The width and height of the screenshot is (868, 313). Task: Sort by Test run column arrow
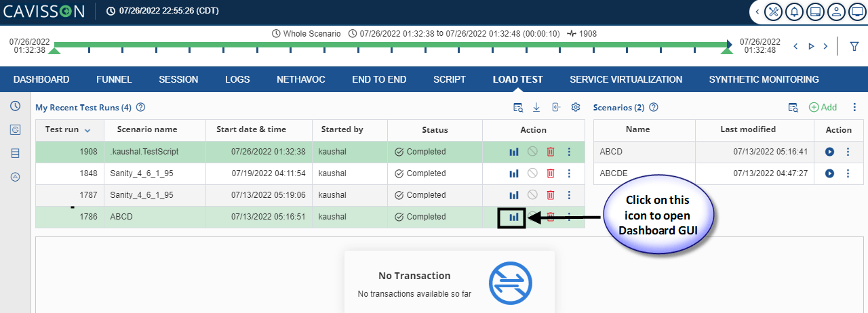[87, 129]
